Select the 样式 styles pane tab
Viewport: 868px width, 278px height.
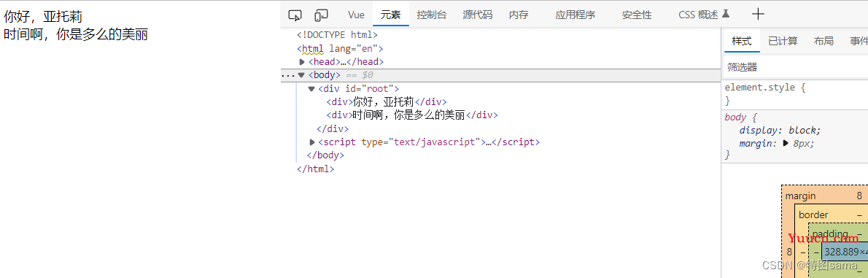pos(742,41)
